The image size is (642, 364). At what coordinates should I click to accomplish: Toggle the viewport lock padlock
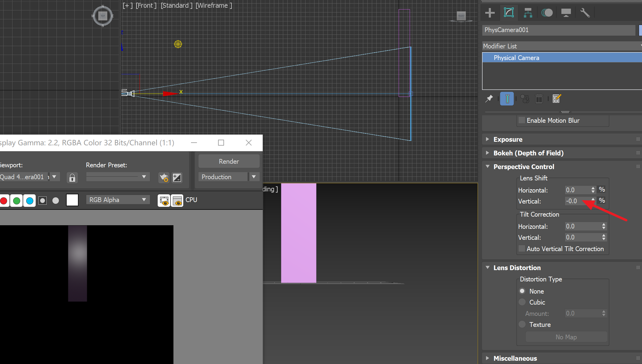coord(72,177)
